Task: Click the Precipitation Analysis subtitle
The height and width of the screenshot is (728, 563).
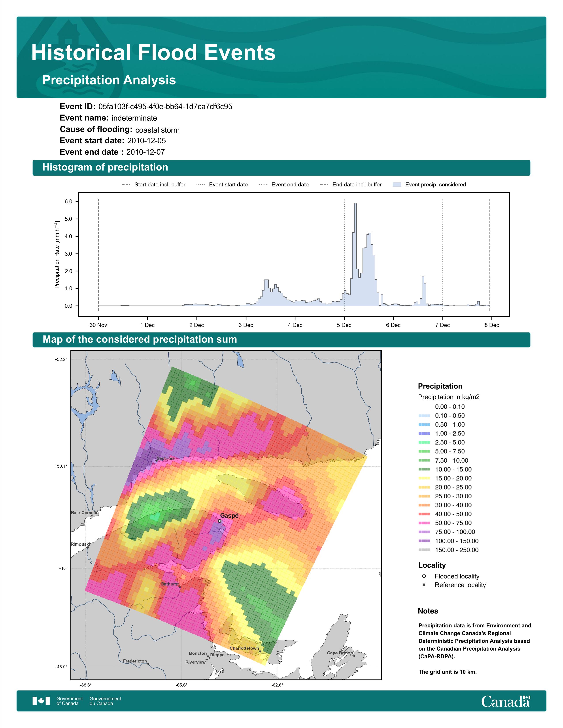Action: (109, 80)
